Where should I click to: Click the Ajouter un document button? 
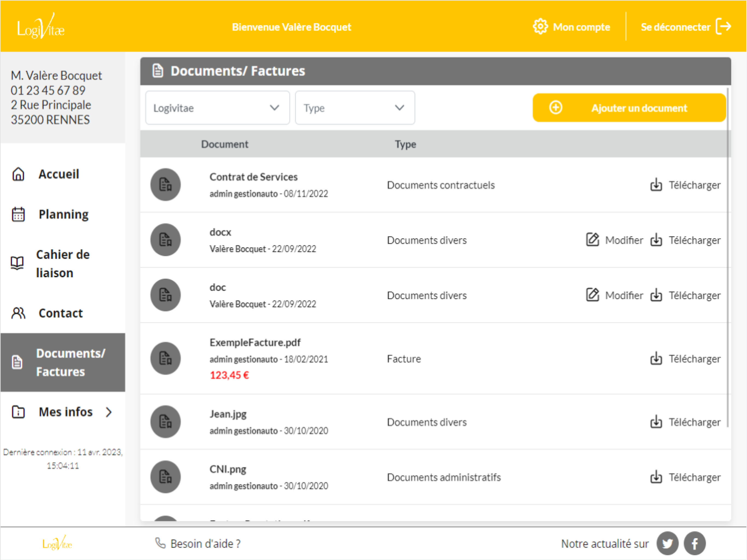click(x=629, y=108)
